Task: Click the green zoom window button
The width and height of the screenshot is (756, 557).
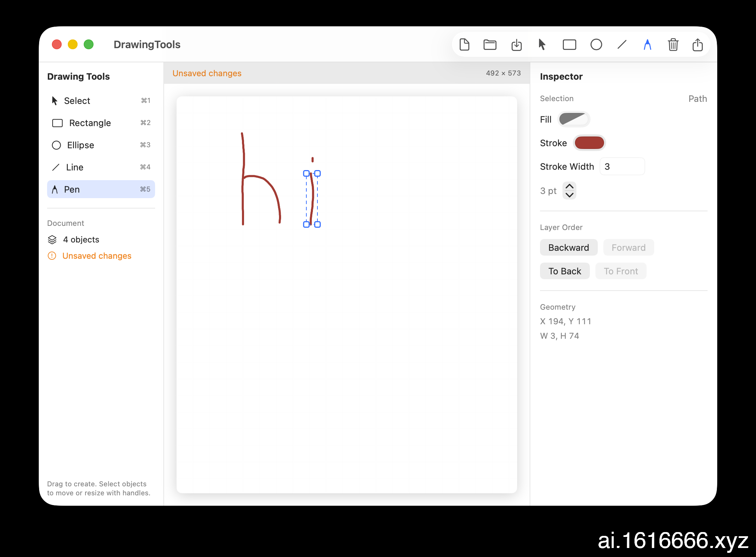Action: (x=89, y=45)
